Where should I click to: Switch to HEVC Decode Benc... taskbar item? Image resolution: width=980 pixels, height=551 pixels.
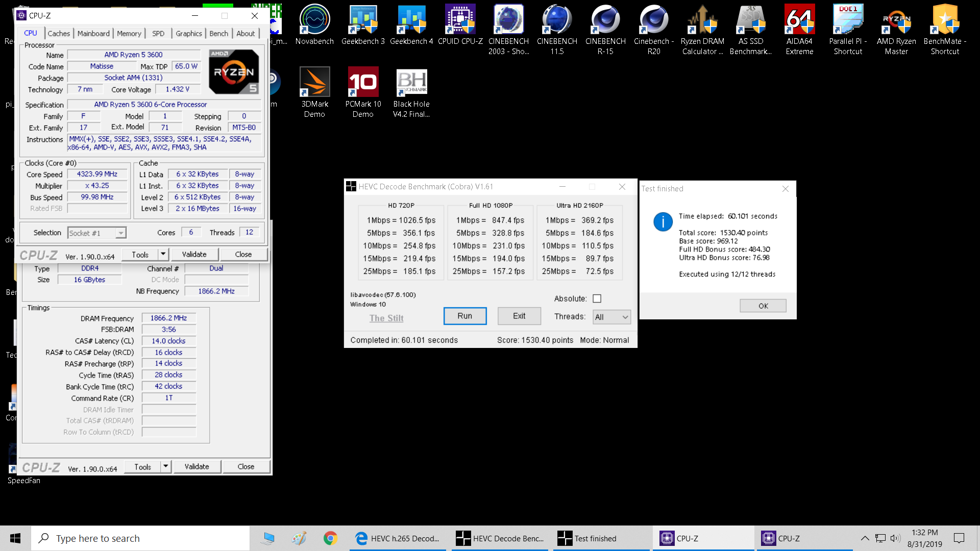(500, 538)
